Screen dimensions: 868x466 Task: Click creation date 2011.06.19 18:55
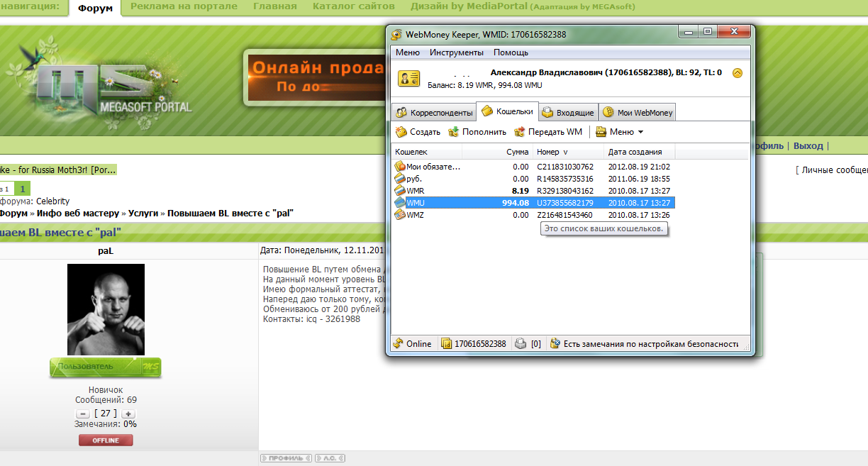pos(639,179)
